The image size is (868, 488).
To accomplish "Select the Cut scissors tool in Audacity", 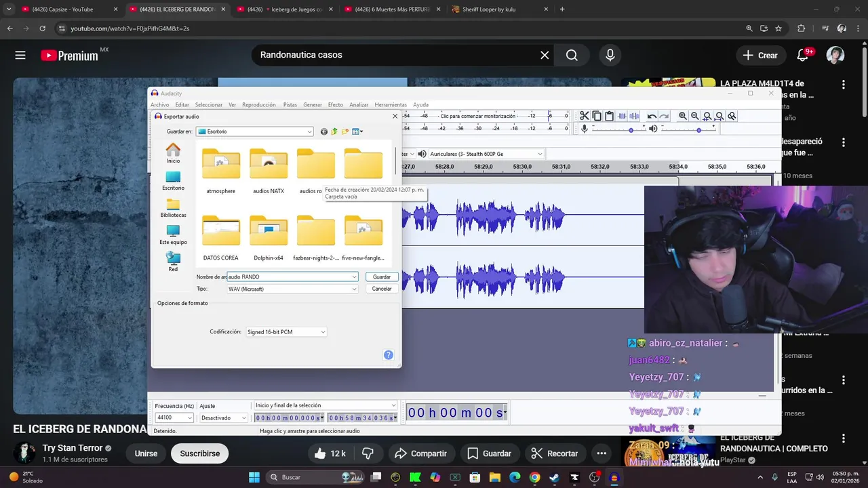I will [x=585, y=116].
